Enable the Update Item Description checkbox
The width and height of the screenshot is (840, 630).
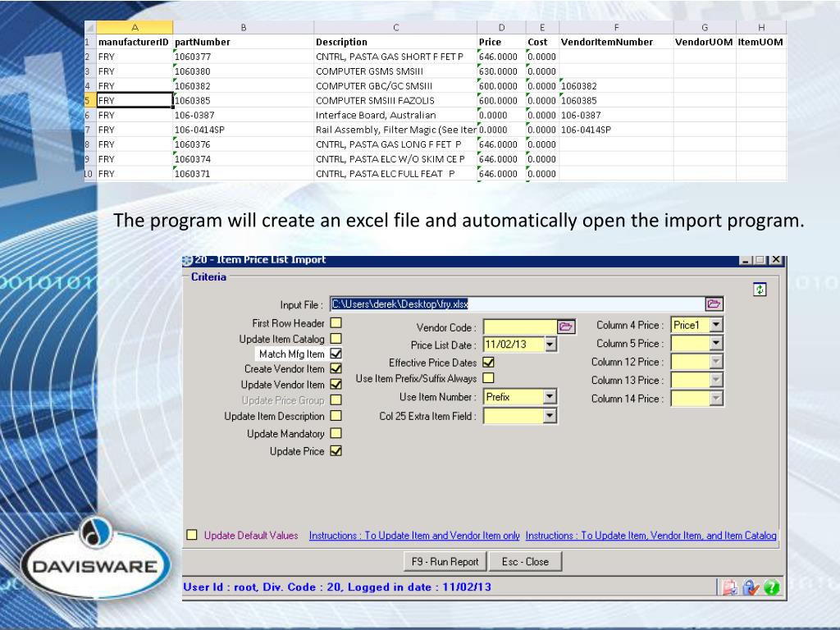(x=336, y=416)
